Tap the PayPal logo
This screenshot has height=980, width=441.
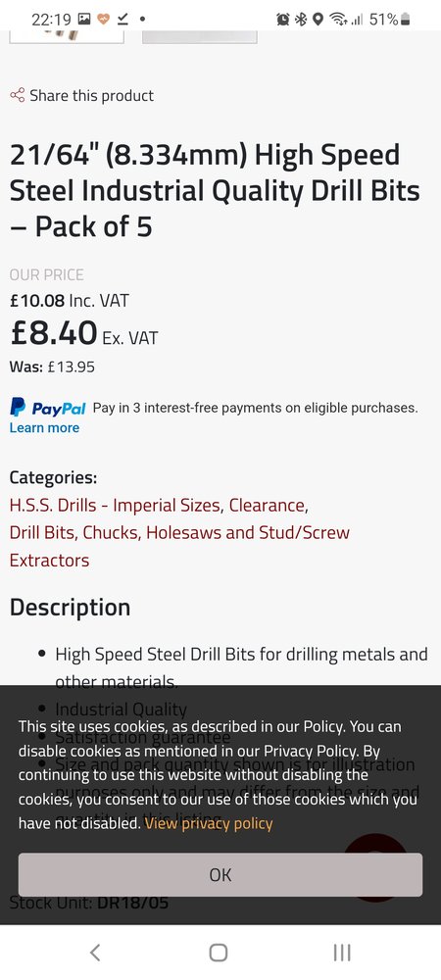pos(47,408)
